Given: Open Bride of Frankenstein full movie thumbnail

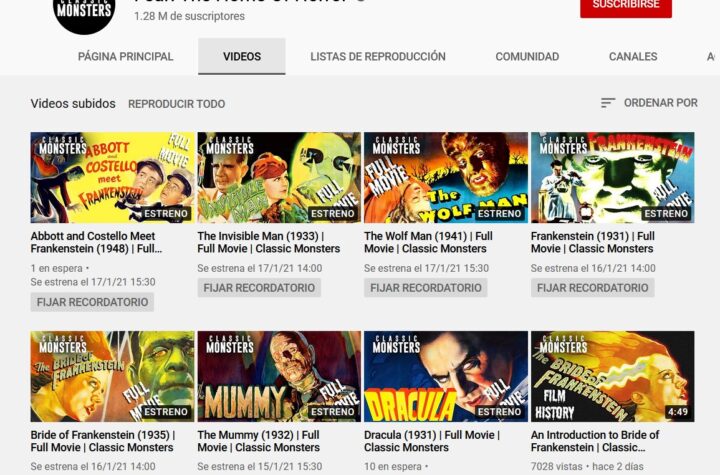Looking at the screenshot, I should click(x=112, y=376).
